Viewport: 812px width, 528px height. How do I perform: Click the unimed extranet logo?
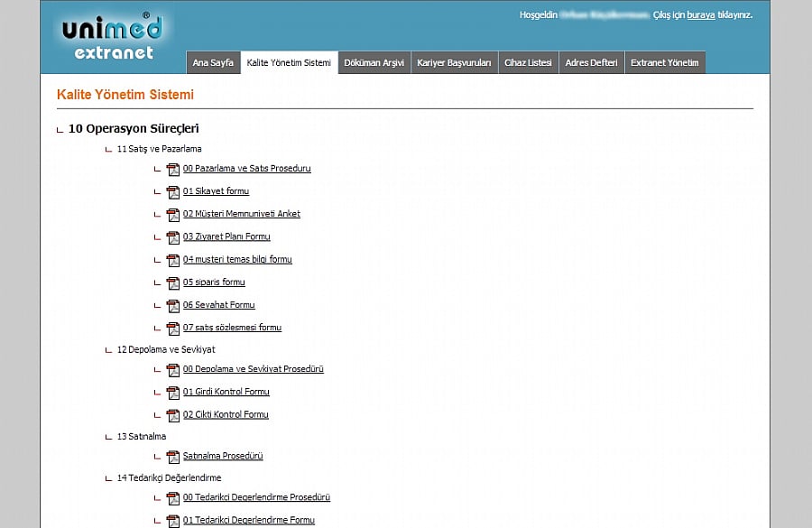[113, 36]
